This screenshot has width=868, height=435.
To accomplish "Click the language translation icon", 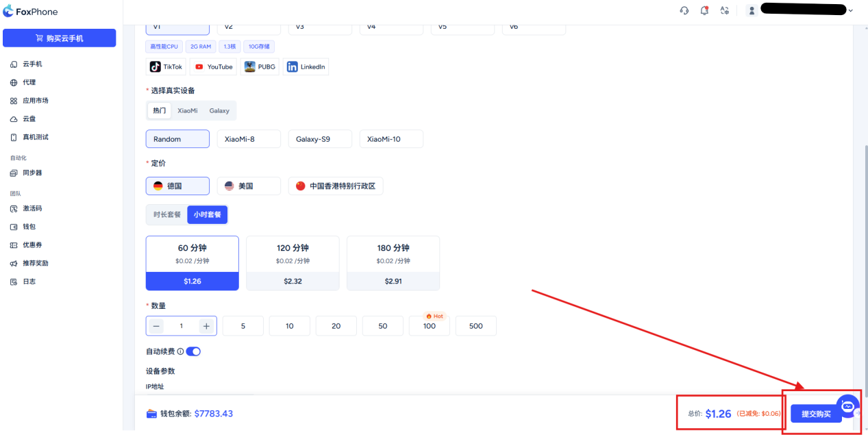I will tap(724, 10).
